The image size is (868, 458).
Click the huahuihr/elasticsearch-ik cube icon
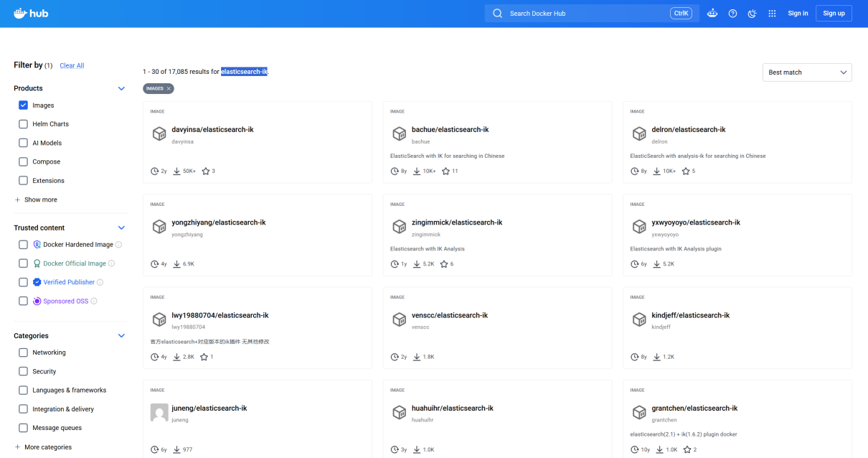pyautogui.click(x=400, y=412)
